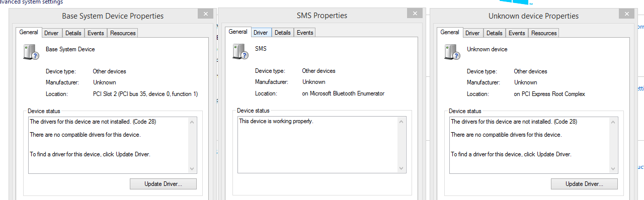
Task: Open Events tab in SMS Properties
Action: (305, 33)
